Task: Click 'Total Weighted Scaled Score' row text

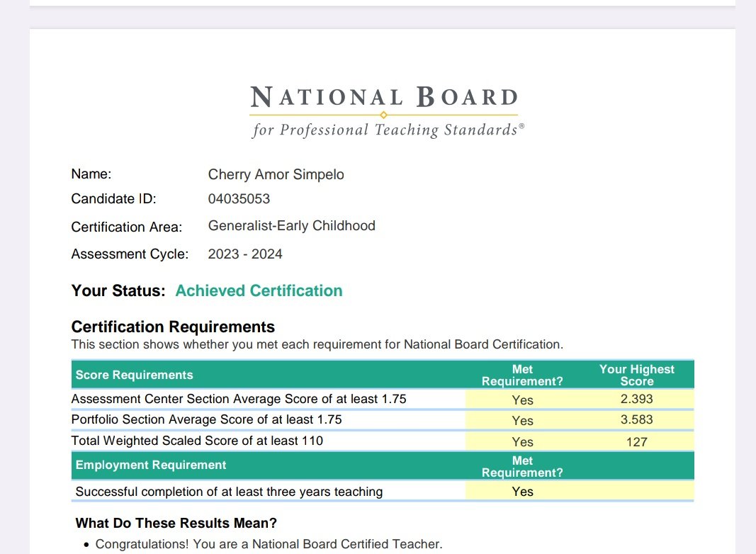Action: (197, 441)
